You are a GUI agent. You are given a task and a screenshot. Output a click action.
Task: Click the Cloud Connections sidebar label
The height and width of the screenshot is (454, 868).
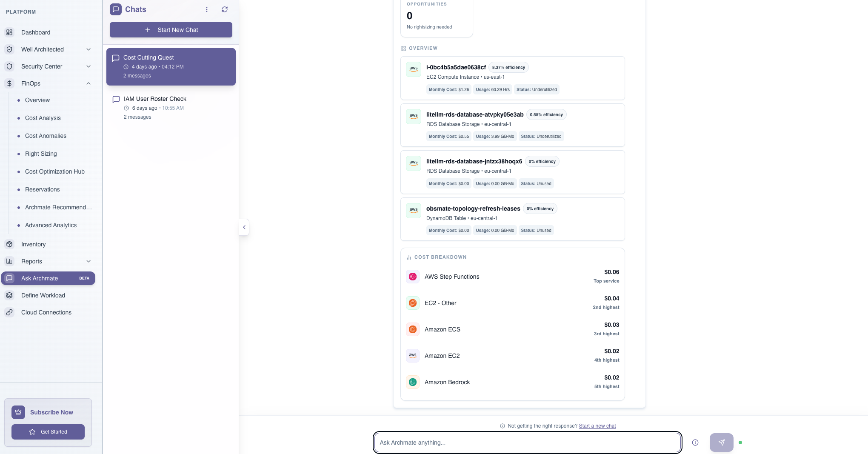(x=46, y=312)
